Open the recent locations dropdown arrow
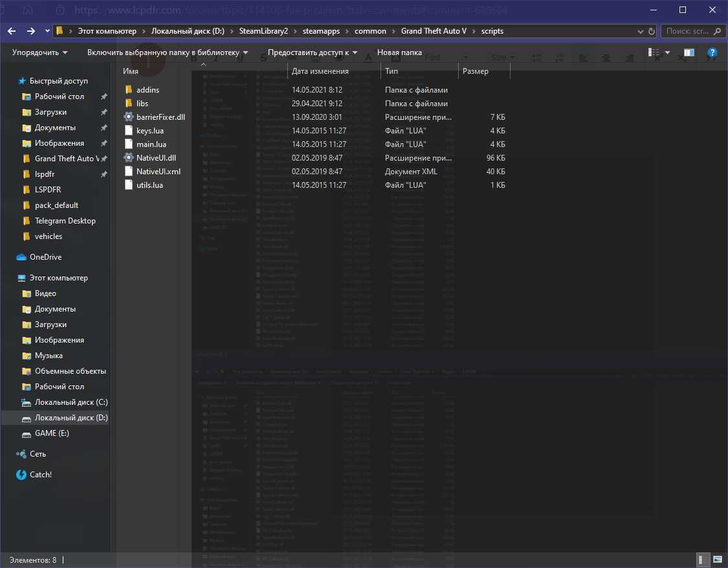The image size is (728, 568). pyautogui.click(x=48, y=31)
